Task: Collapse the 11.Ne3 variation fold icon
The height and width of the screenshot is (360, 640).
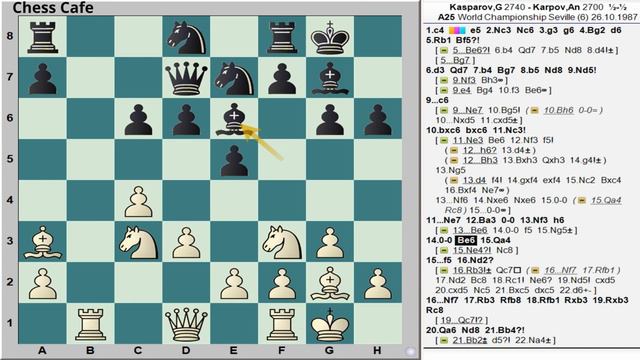Action: pyautogui.click(x=444, y=140)
